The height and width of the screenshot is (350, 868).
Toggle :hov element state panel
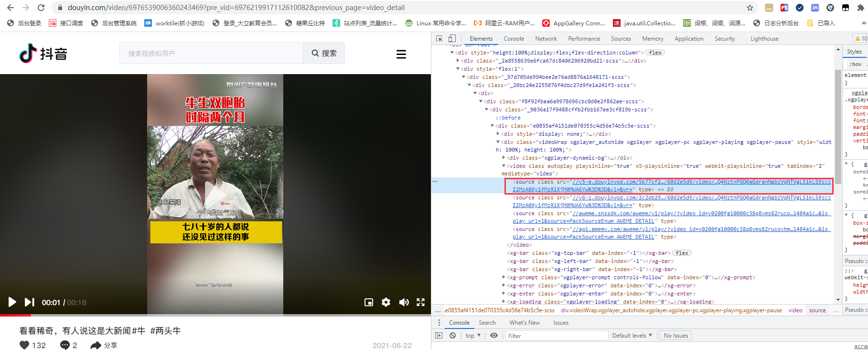click(856, 64)
